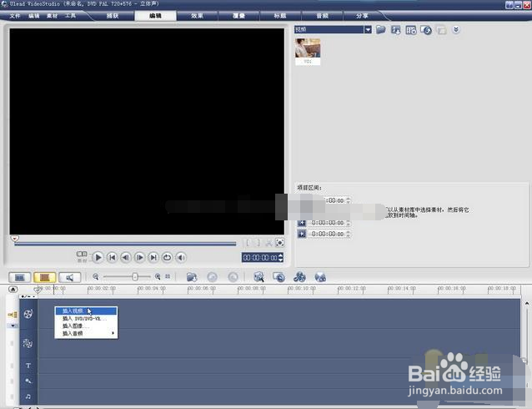Screen dimensions: 532x409
Task: Enlarge the preview window
Action: tap(280, 243)
